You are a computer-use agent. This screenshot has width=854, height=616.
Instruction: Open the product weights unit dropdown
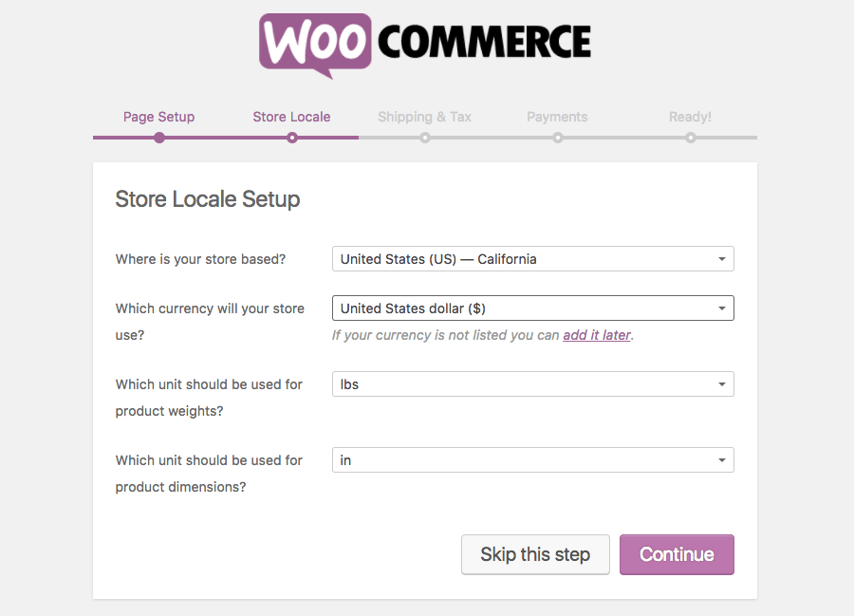tap(532, 384)
